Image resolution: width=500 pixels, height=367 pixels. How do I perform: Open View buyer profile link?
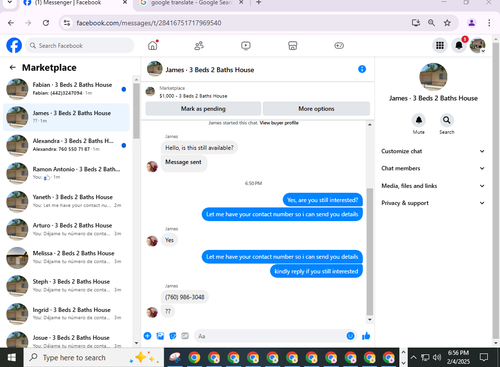(279, 123)
